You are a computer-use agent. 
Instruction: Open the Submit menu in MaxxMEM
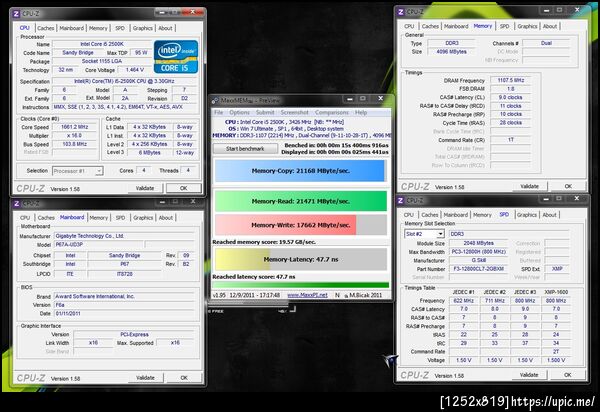click(265, 112)
